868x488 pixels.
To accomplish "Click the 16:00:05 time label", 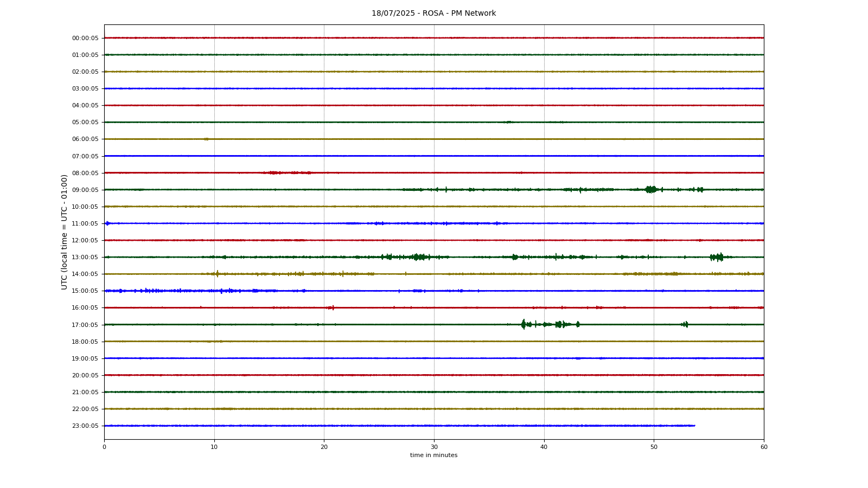I will click(85, 307).
